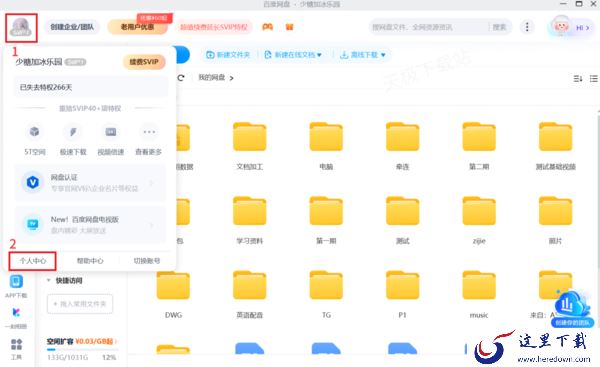Click the 拖入常用文件夹 drop box
This screenshot has height=367, width=600.
(x=80, y=304)
